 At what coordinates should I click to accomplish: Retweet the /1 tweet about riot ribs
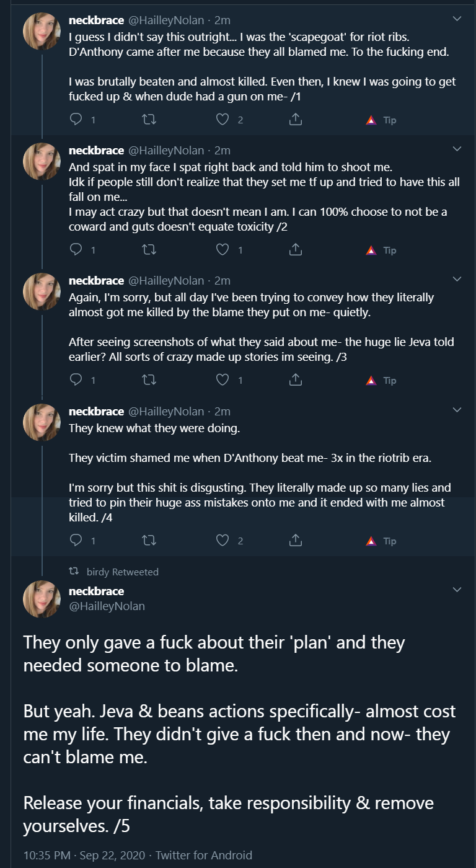[149, 120]
